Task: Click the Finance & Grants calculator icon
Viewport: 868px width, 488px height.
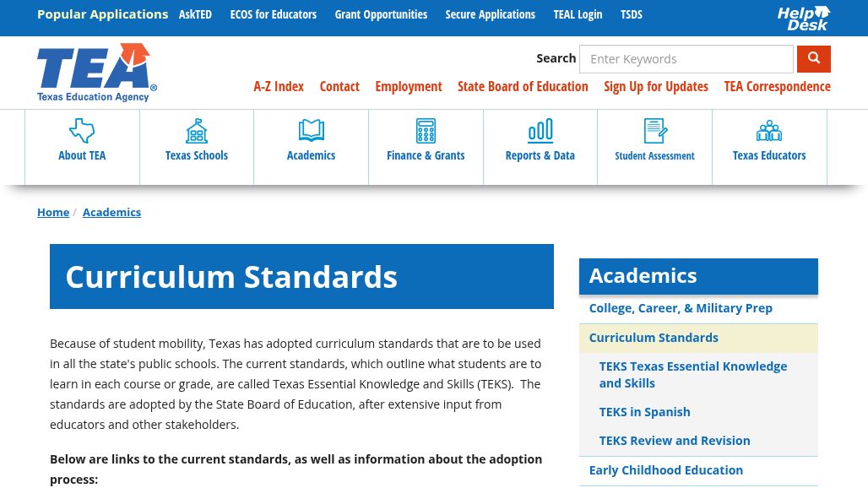Action: [x=426, y=131]
